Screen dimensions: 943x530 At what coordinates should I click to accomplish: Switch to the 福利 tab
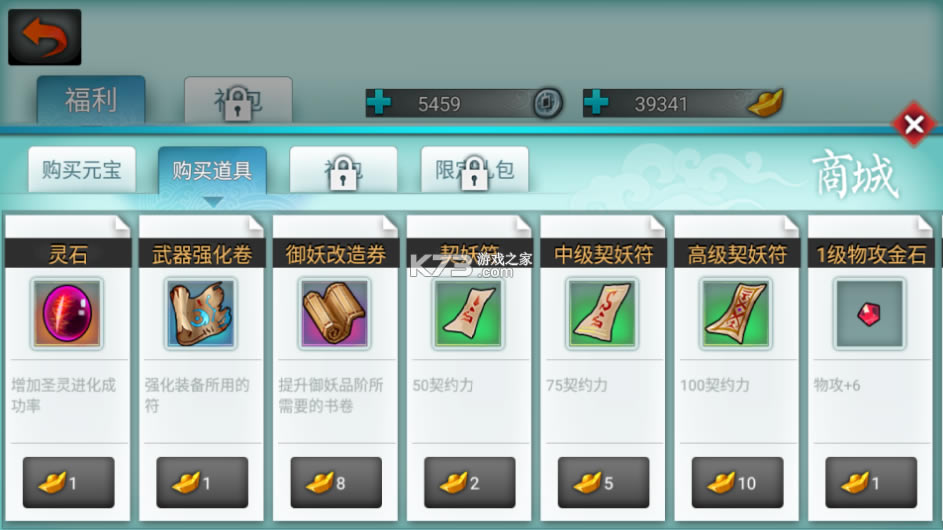tap(91, 100)
